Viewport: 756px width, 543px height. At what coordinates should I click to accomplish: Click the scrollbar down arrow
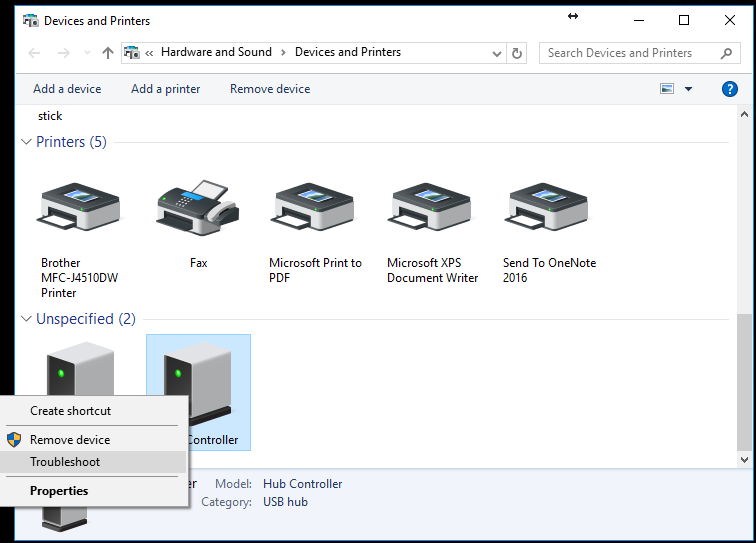[744, 460]
